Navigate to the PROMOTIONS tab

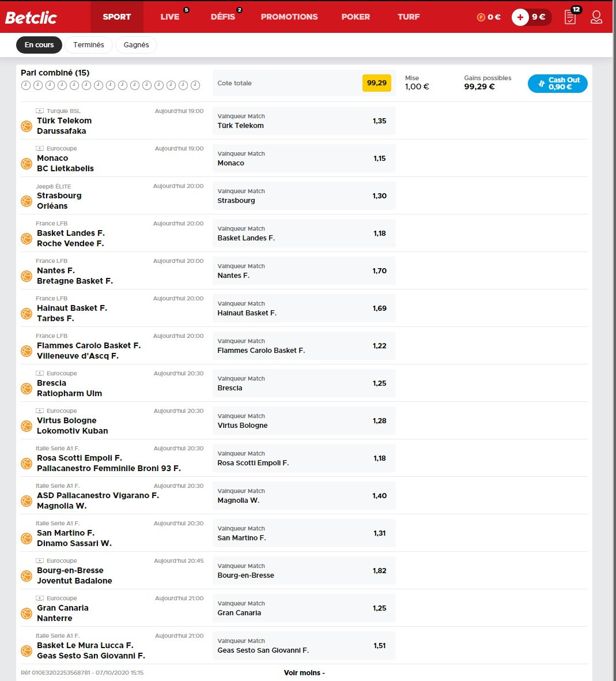[x=289, y=17]
